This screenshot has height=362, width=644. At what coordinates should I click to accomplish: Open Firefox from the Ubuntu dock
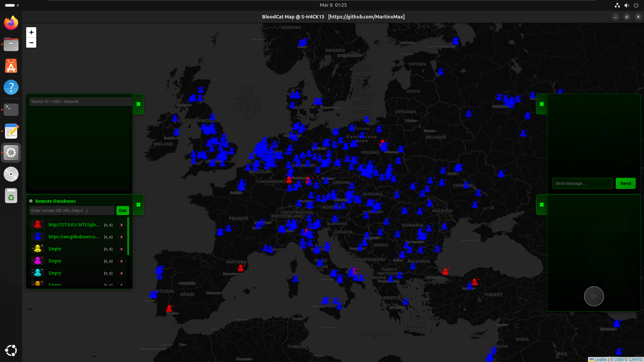(x=11, y=23)
